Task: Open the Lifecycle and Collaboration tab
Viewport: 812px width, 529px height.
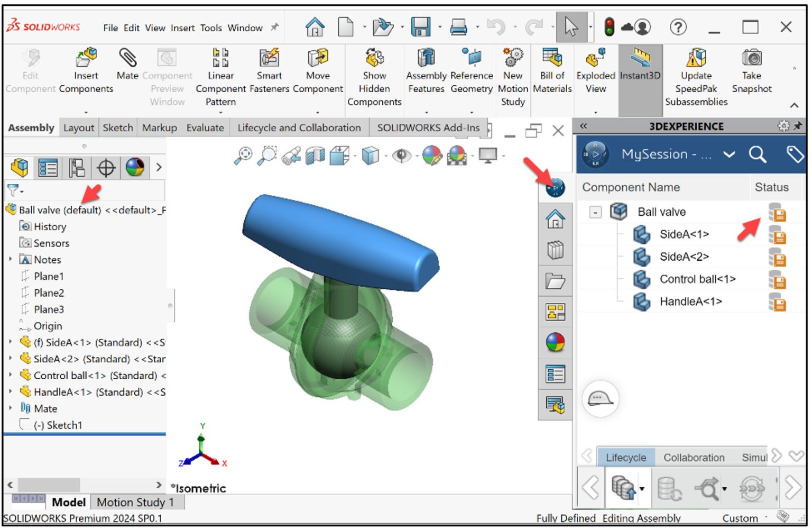Action: 298,127
